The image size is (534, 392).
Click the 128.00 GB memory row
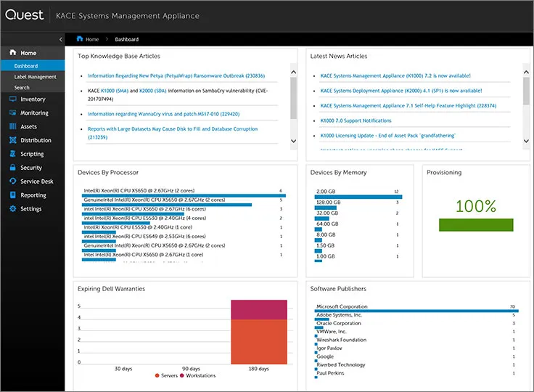(358, 204)
